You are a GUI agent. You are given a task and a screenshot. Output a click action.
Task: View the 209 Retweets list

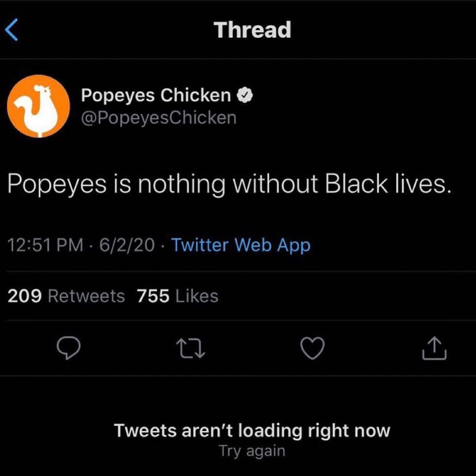click(x=66, y=296)
